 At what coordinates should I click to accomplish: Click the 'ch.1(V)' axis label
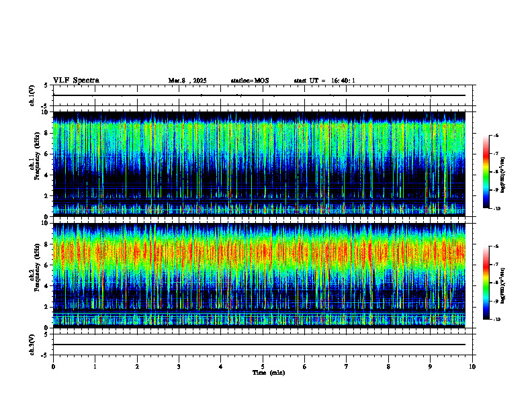pos(32,95)
